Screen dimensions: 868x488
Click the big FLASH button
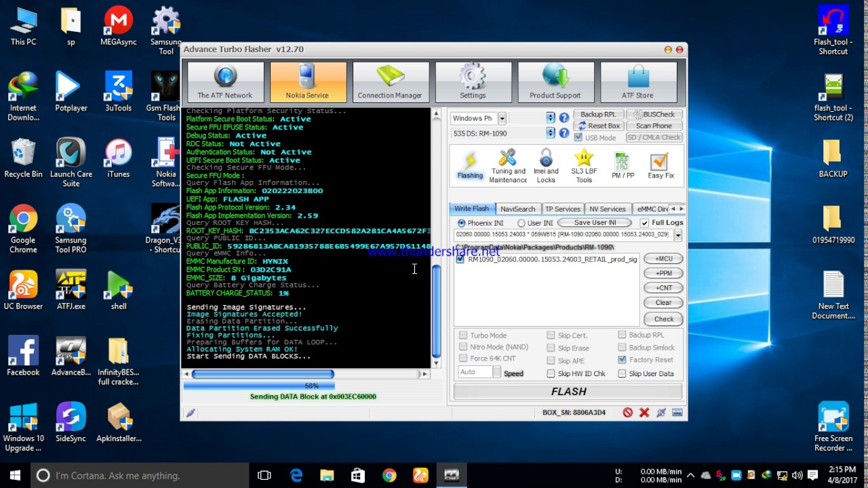pyautogui.click(x=568, y=392)
